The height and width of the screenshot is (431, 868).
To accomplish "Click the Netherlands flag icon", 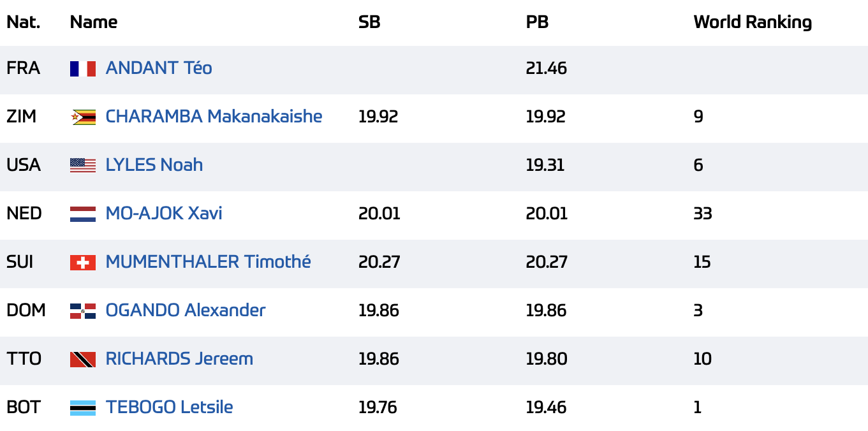I will pyautogui.click(x=83, y=214).
